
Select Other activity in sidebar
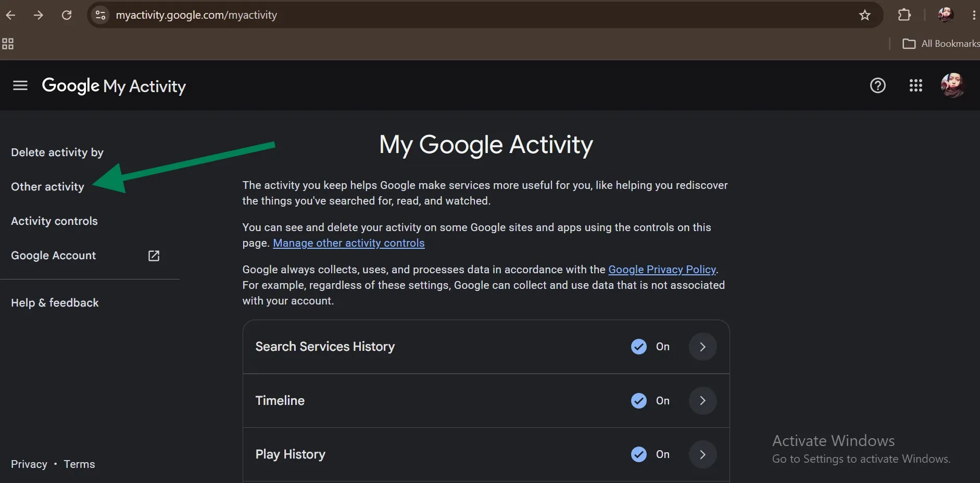coord(47,187)
